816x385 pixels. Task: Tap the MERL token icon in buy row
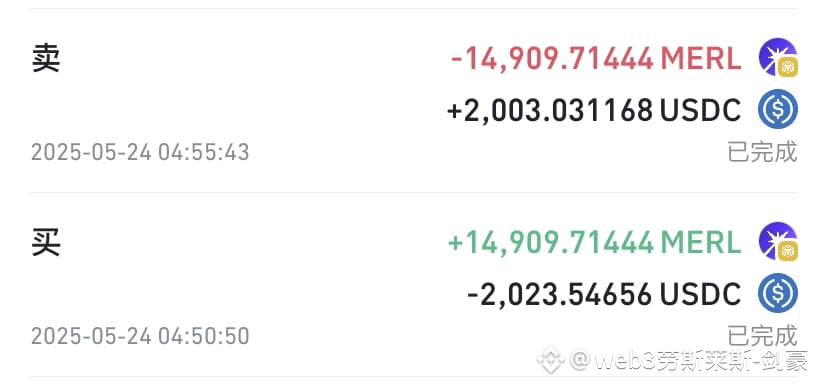coord(777,241)
